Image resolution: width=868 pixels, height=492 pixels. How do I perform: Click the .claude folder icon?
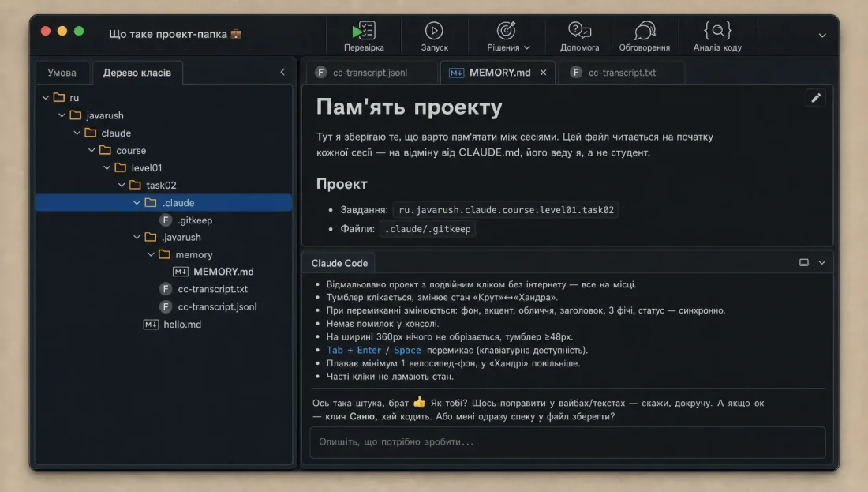click(x=151, y=203)
